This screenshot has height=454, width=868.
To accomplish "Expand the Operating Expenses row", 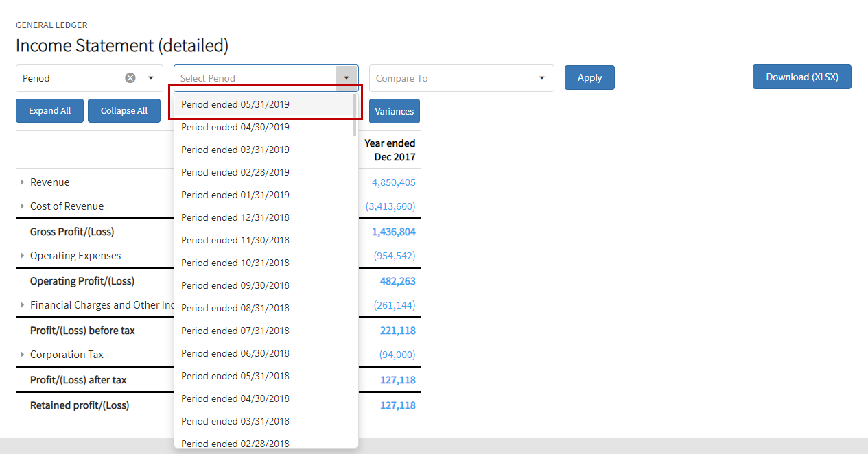I will 23,256.
